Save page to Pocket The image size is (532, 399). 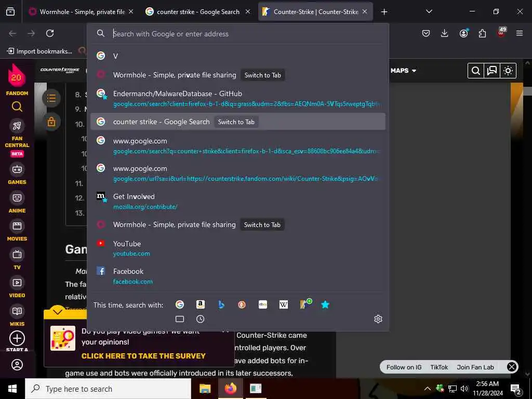coord(426,33)
